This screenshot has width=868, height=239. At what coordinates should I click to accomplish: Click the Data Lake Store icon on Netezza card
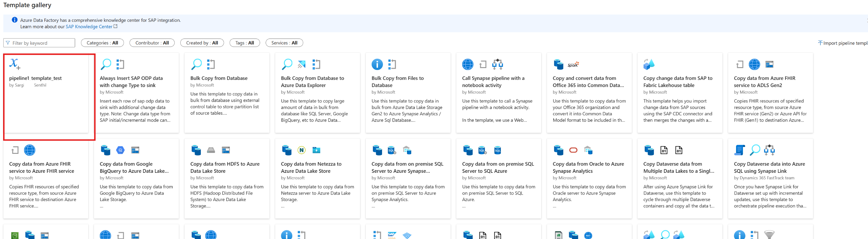[317, 150]
